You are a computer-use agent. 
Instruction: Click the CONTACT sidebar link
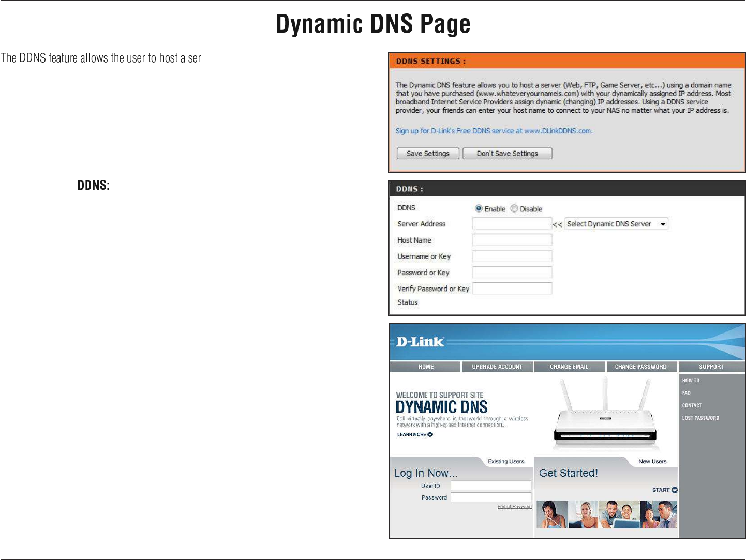pos(692,405)
